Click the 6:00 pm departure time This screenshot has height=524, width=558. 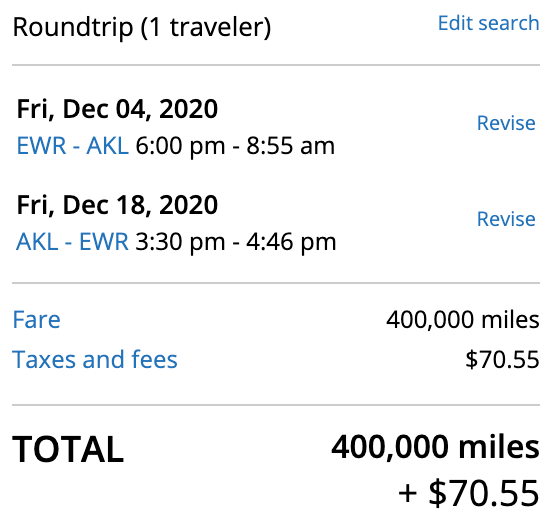coord(180,146)
